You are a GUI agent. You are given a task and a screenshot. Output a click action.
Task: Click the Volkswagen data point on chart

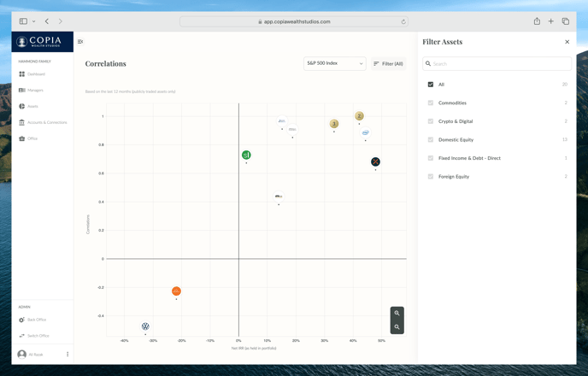coord(145,326)
